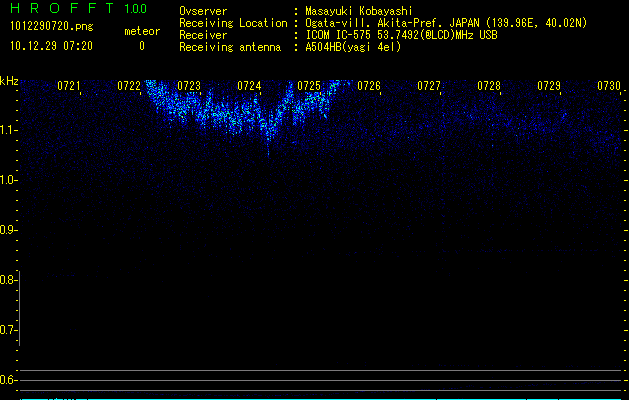Click the 0730 time marker
629x400 pixels.
pyautogui.click(x=609, y=86)
